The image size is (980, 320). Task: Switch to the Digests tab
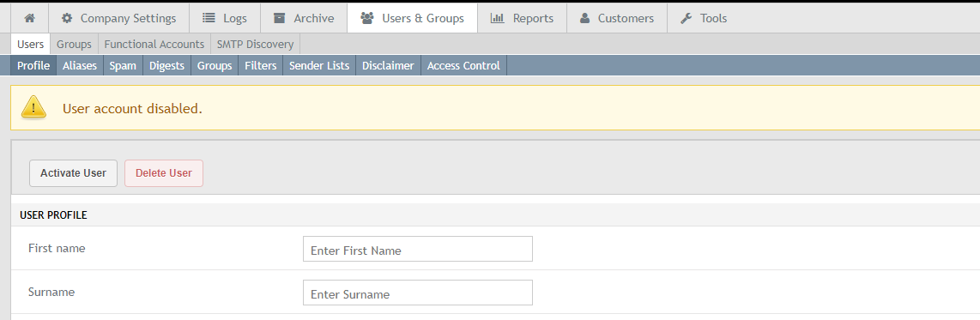point(166,65)
